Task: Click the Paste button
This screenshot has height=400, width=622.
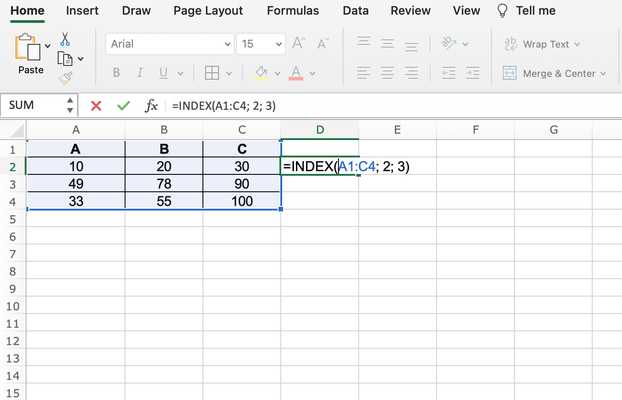Action: [x=30, y=54]
